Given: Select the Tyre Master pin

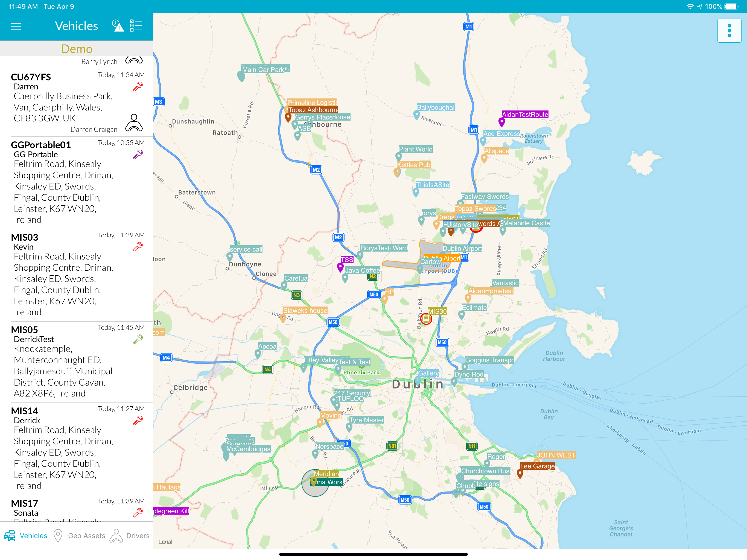Looking at the screenshot, I should click(x=349, y=428).
